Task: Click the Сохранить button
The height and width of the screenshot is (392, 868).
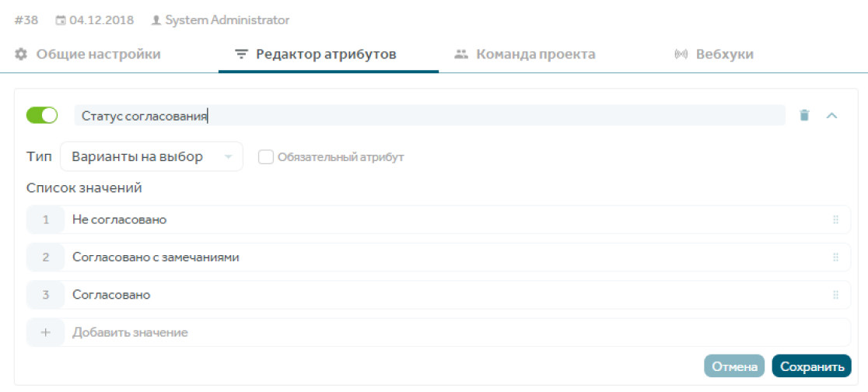Action: tap(811, 366)
